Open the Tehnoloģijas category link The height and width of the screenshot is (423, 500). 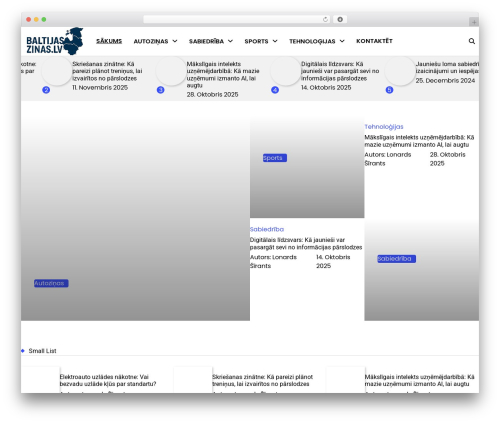point(384,127)
